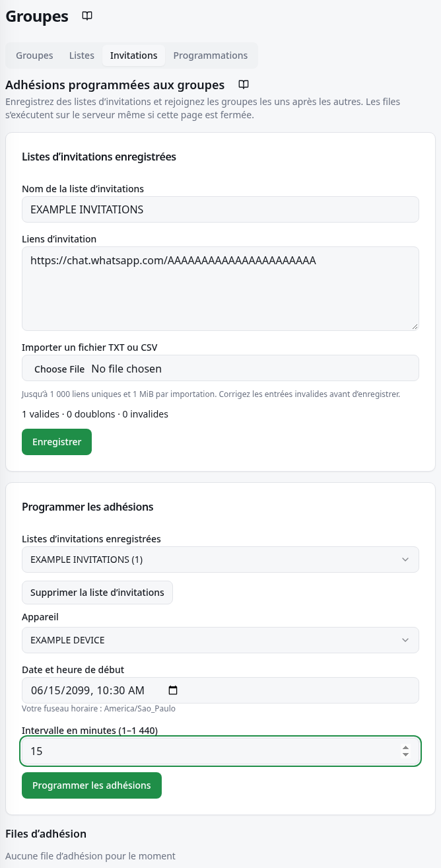The image size is (441, 868).
Task: Click Choose File to import TXT or CSV
Action: [59, 369]
